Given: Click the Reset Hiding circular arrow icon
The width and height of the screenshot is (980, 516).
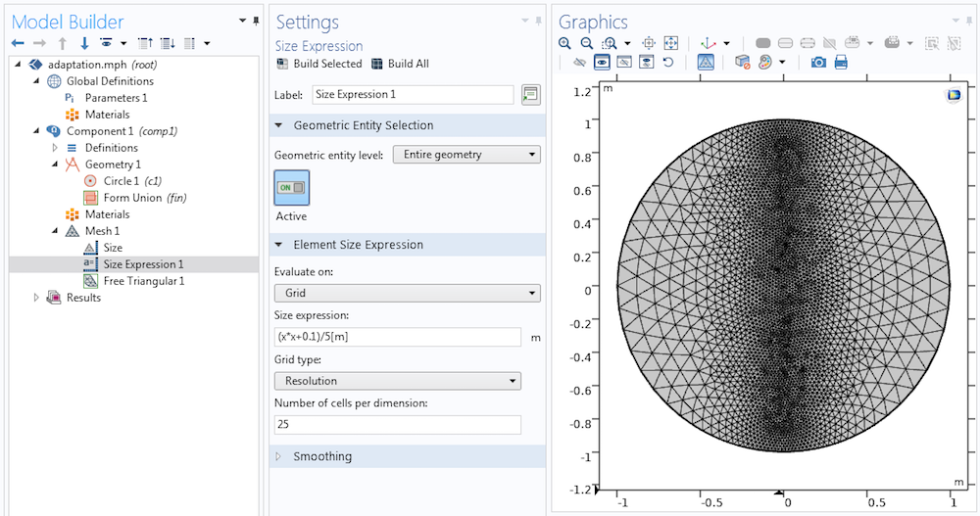Looking at the screenshot, I should (668, 62).
